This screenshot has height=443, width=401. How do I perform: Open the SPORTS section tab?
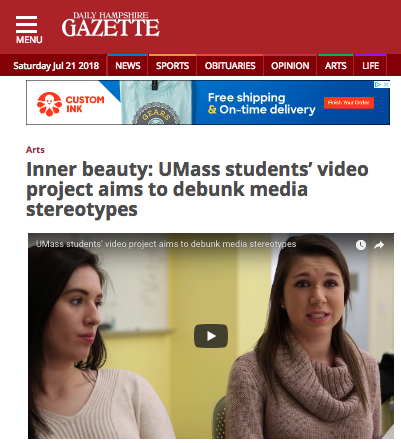[x=172, y=65]
